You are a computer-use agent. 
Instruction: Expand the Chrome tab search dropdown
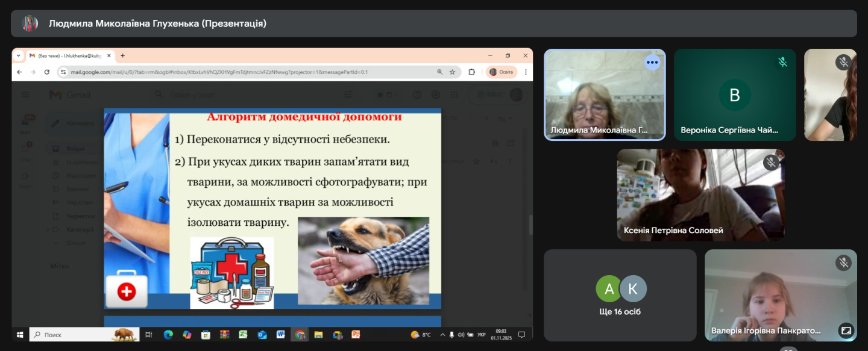[x=18, y=55]
